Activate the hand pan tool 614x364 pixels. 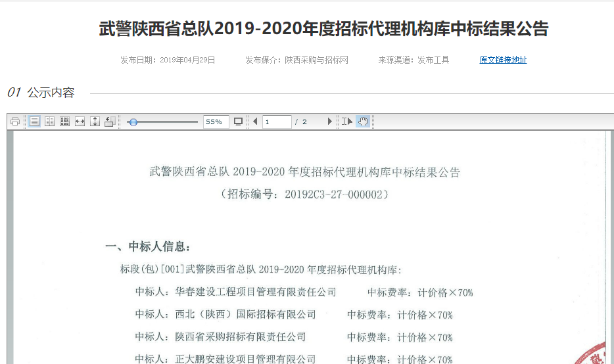pos(363,122)
